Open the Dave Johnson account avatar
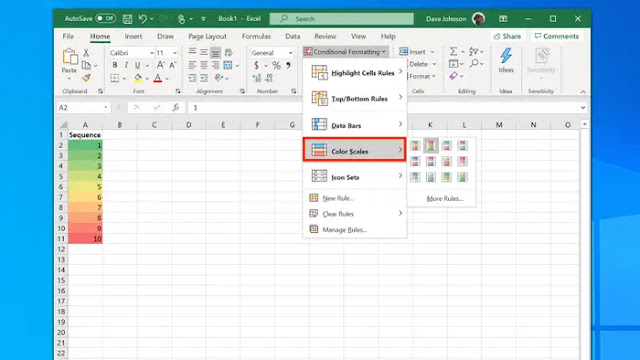 pyautogui.click(x=478, y=19)
